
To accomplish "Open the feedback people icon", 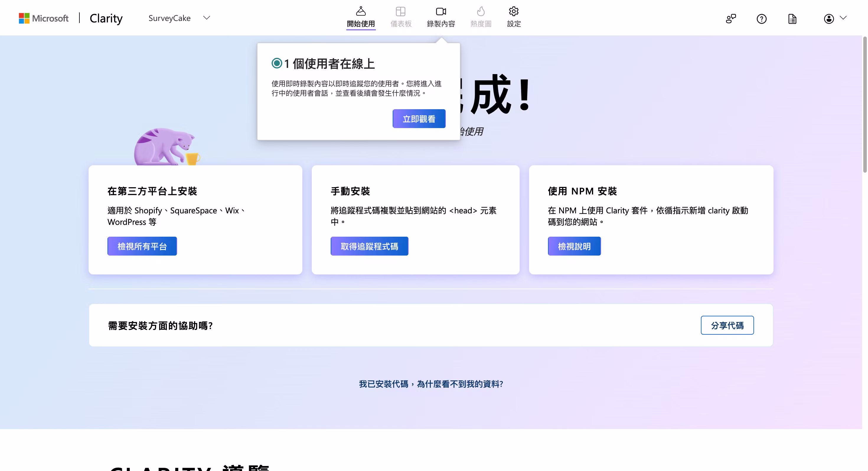I will [731, 19].
